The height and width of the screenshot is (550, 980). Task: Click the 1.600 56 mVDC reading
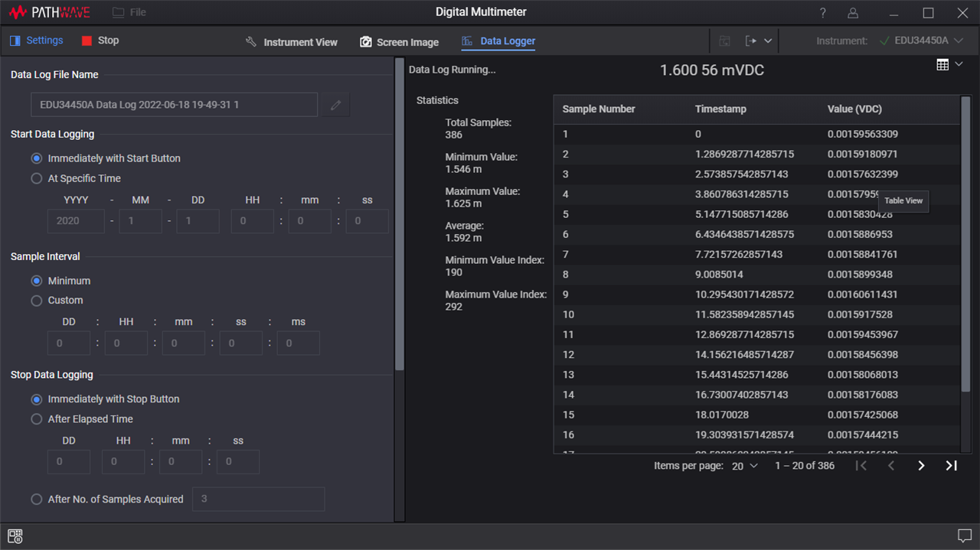(712, 70)
